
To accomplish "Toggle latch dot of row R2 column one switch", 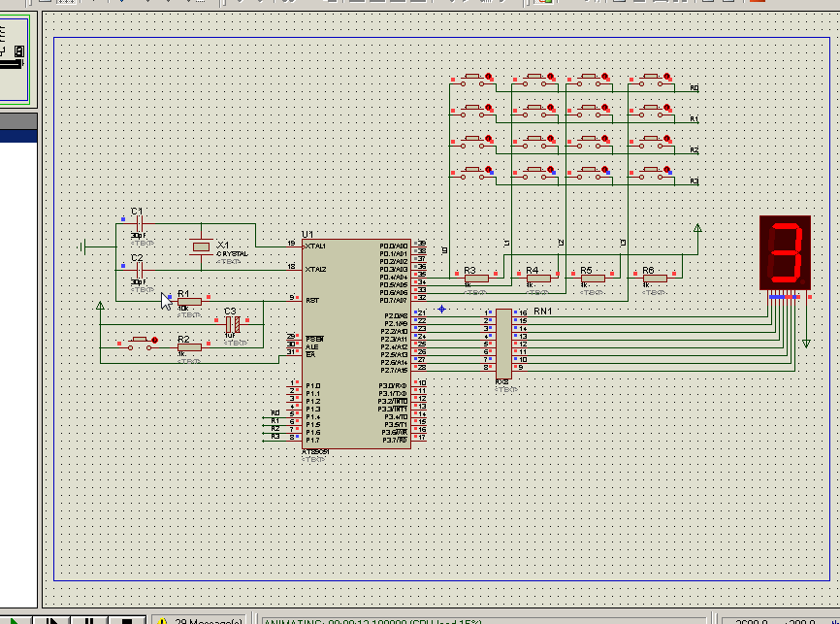I will (489, 139).
